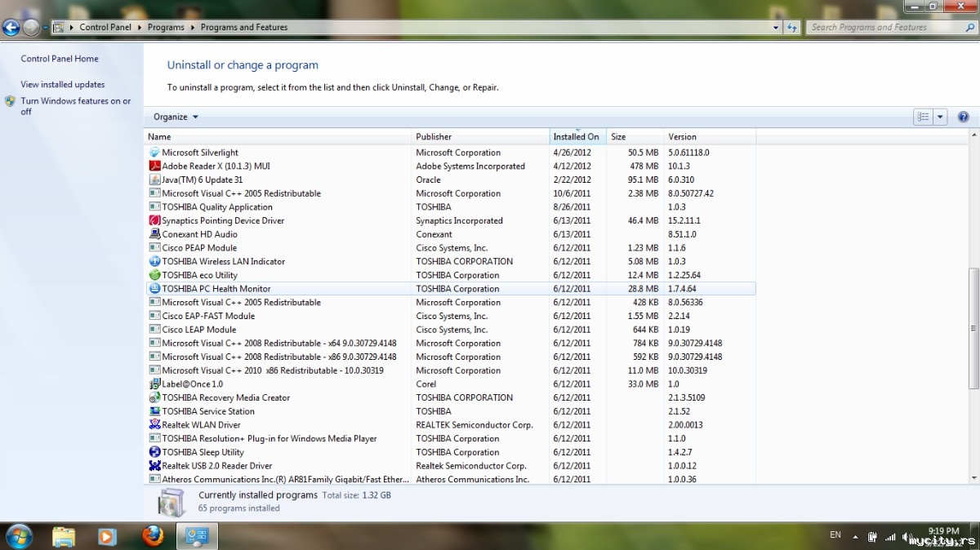Click the Adobe Reader X icon
980x550 pixels.
click(155, 166)
